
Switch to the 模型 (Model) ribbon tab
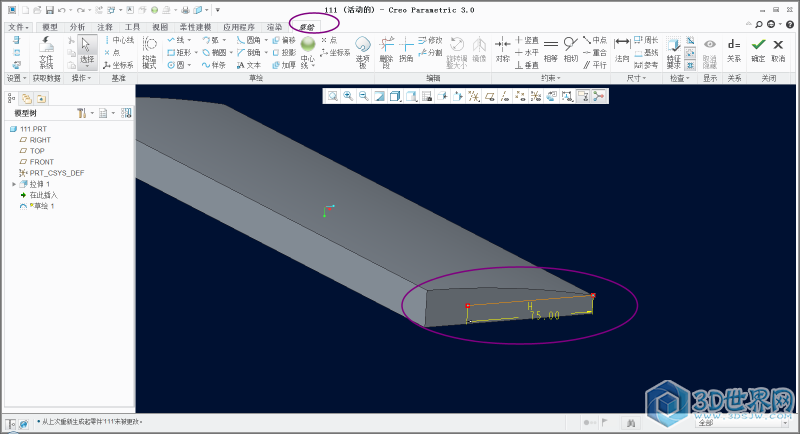click(x=50, y=27)
